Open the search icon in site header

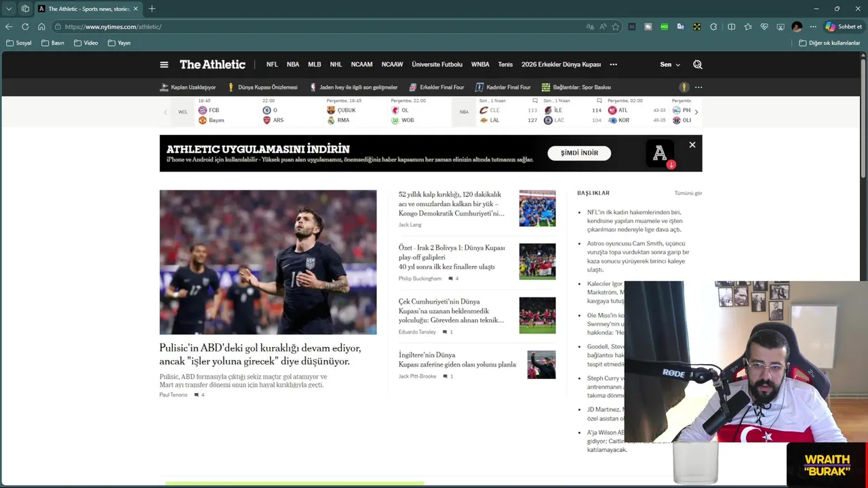(698, 64)
